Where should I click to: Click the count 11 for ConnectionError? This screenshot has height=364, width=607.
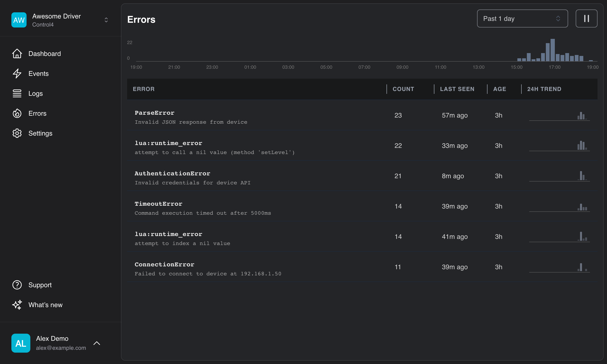(398, 267)
